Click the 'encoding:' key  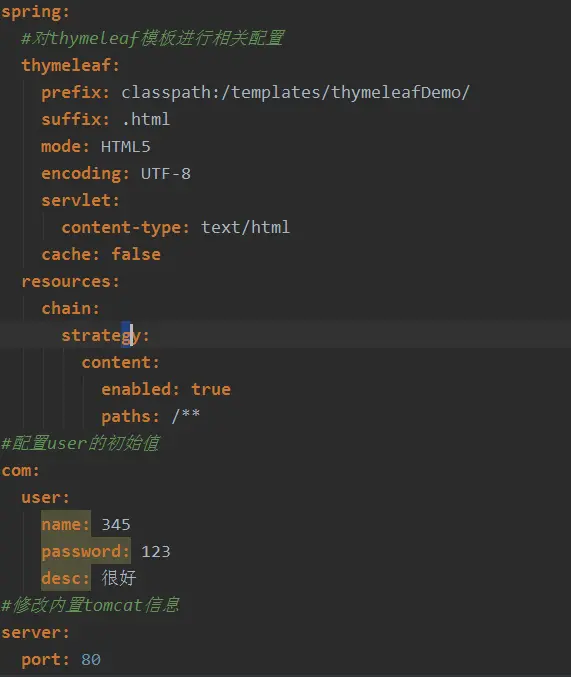click(x=86, y=174)
